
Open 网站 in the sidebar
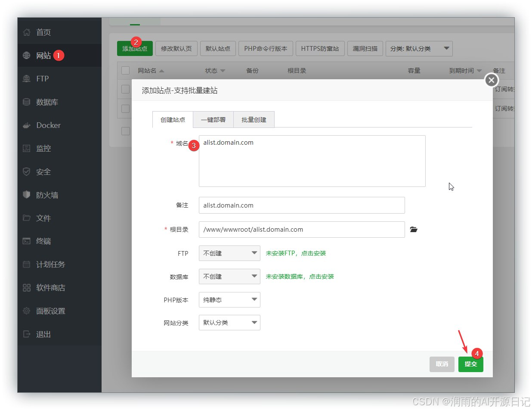pyautogui.click(x=43, y=56)
